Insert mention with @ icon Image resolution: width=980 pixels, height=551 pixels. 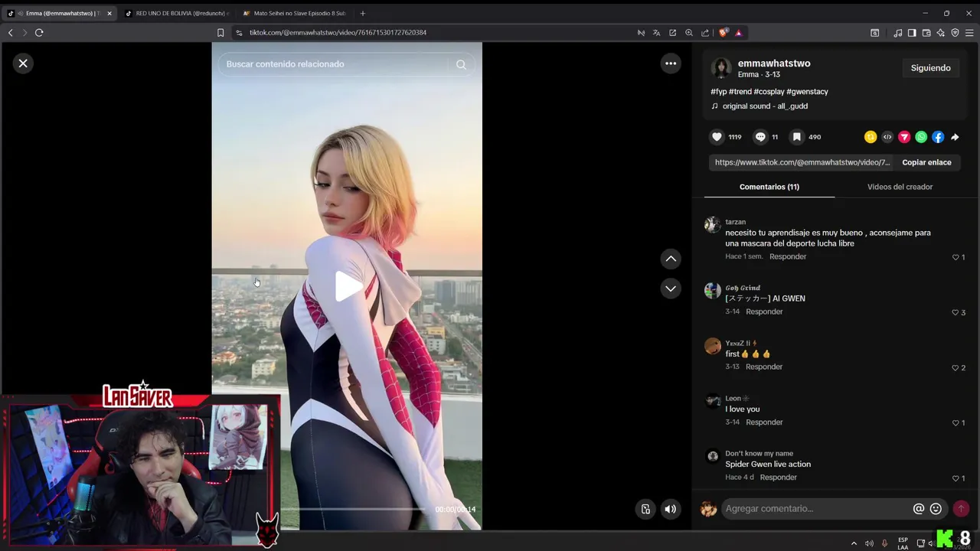pyautogui.click(x=919, y=509)
